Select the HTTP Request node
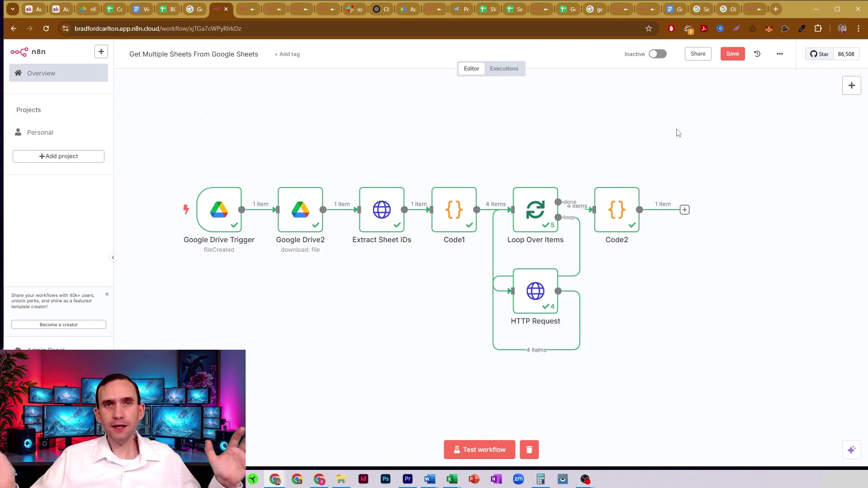The width and height of the screenshot is (868, 488). (535, 291)
